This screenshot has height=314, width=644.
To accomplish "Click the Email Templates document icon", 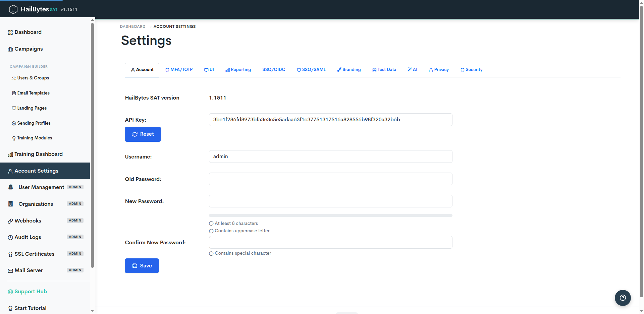I will click(14, 93).
